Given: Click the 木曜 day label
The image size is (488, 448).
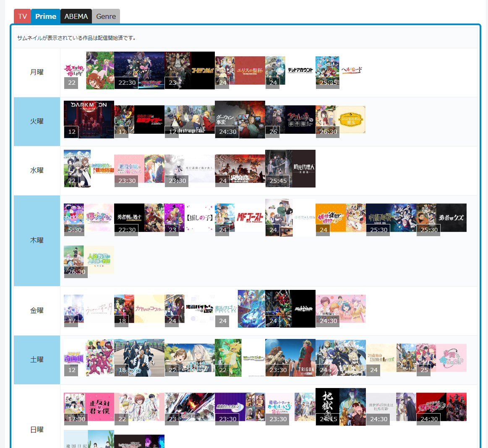Looking at the screenshot, I should pyautogui.click(x=37, y=240).
